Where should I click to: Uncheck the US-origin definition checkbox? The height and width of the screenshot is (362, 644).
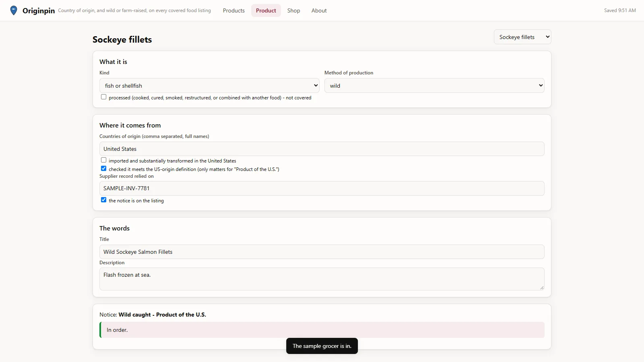[x=104, y=169]
